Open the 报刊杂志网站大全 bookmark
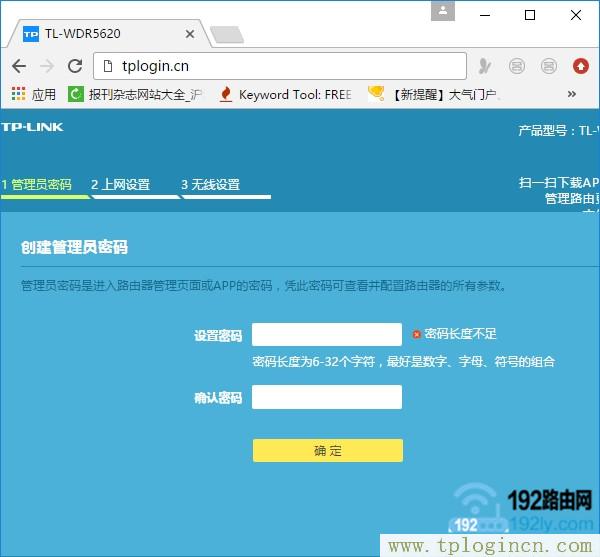The height and width of the screenshot is (557, 600). (x=135, y=94)
